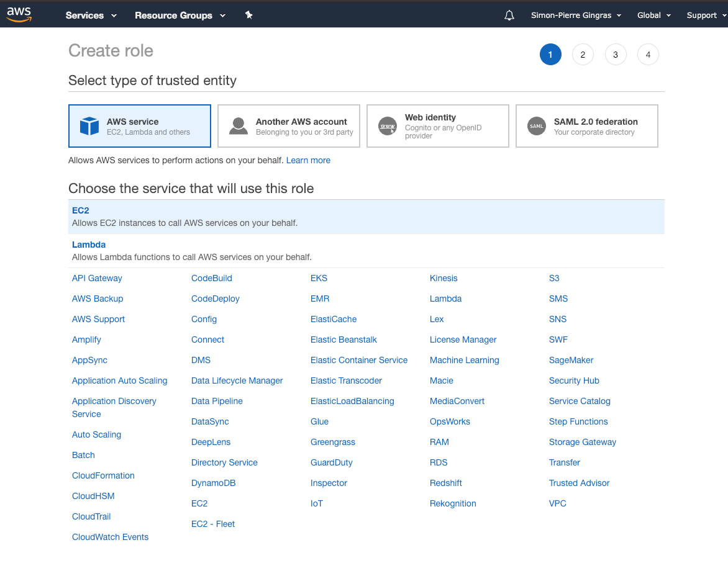Click the AWS home logo
The image size is (728, 576).
click(19, 14)
